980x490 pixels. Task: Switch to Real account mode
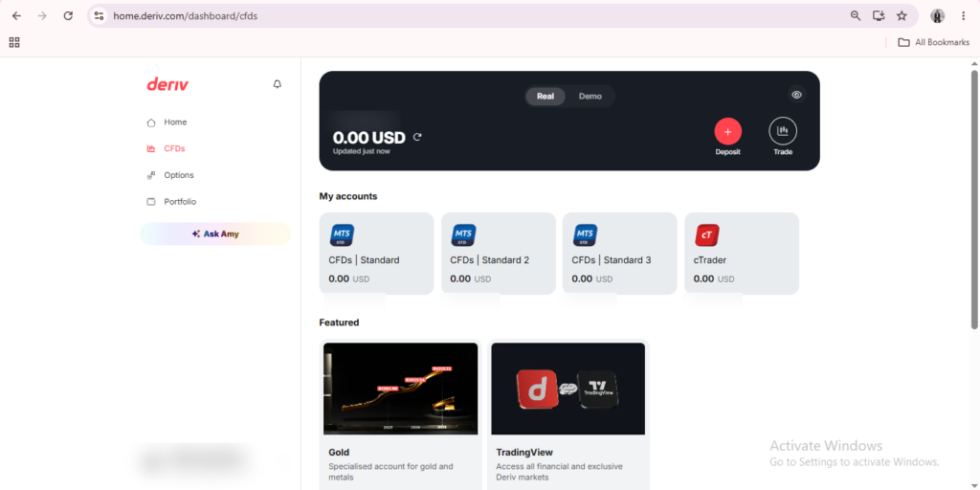pos(546,97)
